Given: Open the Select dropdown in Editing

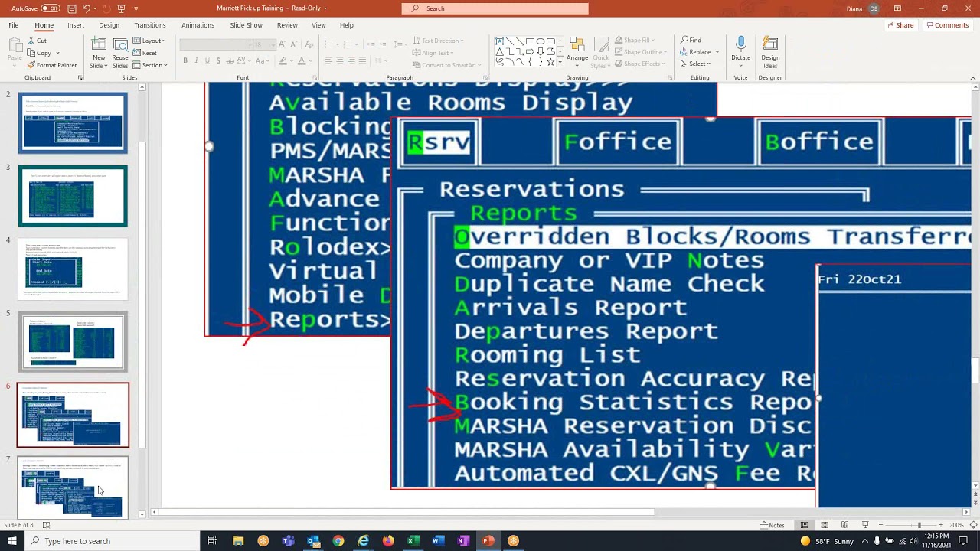Looking at the screenshot, I should click(x=696, y=64).
